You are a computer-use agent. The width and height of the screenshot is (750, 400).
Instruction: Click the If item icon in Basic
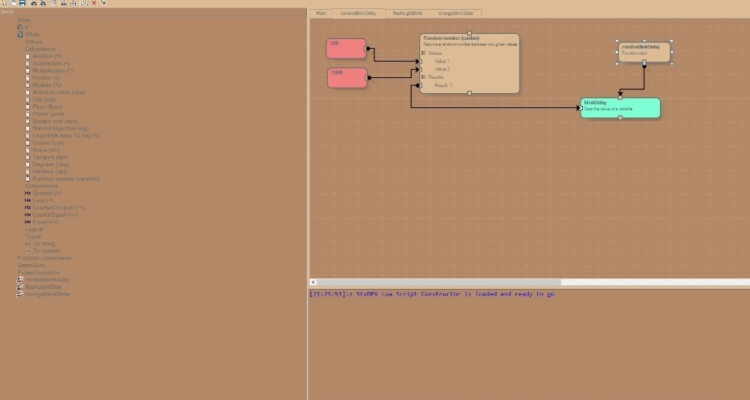[x=20, y=27]
